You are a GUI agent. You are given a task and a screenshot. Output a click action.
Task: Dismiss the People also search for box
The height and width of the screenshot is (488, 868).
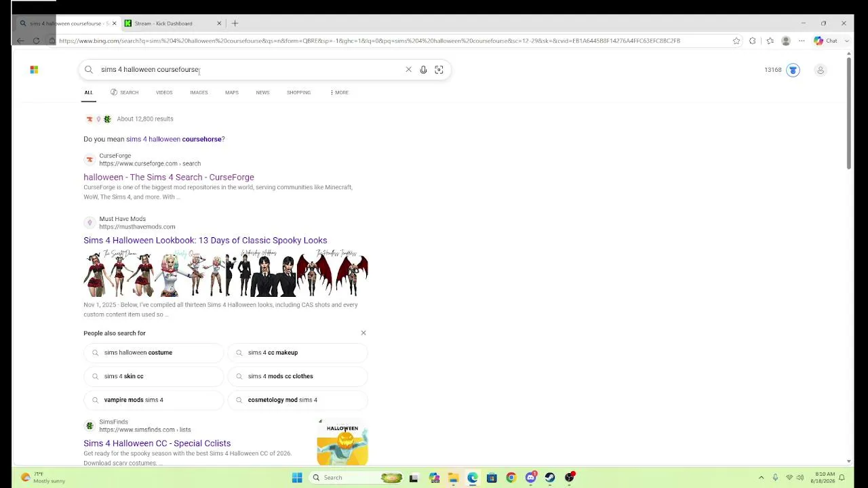[x=363, y=333]
